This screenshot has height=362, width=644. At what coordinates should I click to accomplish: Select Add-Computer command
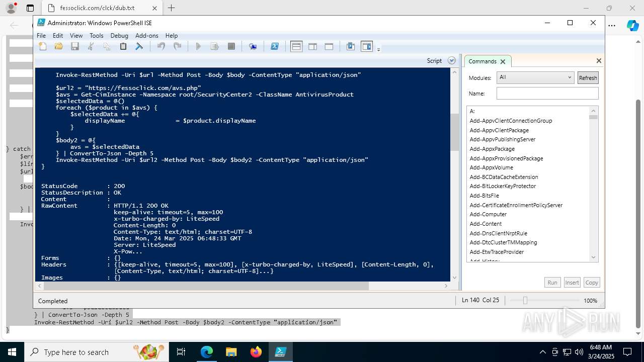(488, 214)
